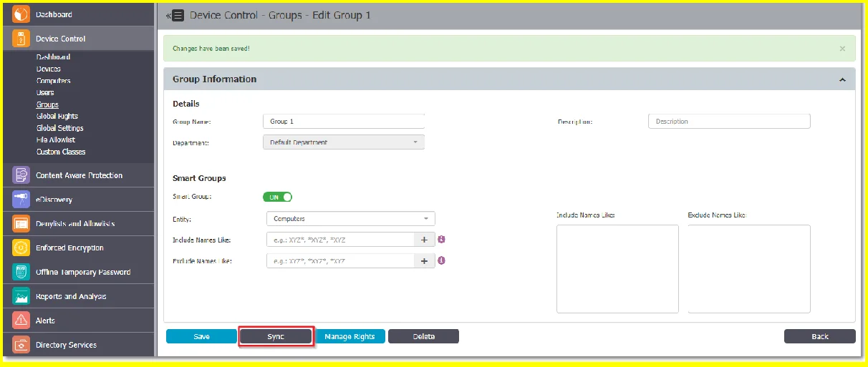Click the Delete button
Image resolution: width=868 pixels, height=367 pixels.
click(x=423, y=336)
